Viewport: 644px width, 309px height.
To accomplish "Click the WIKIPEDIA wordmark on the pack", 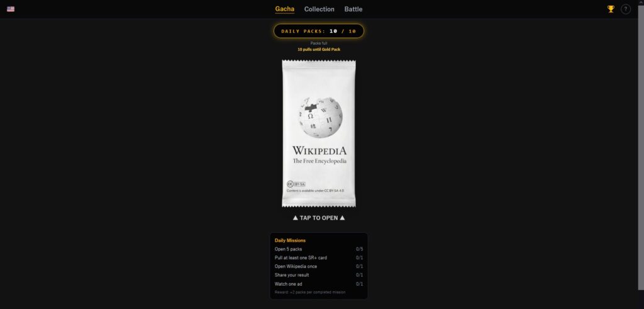I will point(319,150).
